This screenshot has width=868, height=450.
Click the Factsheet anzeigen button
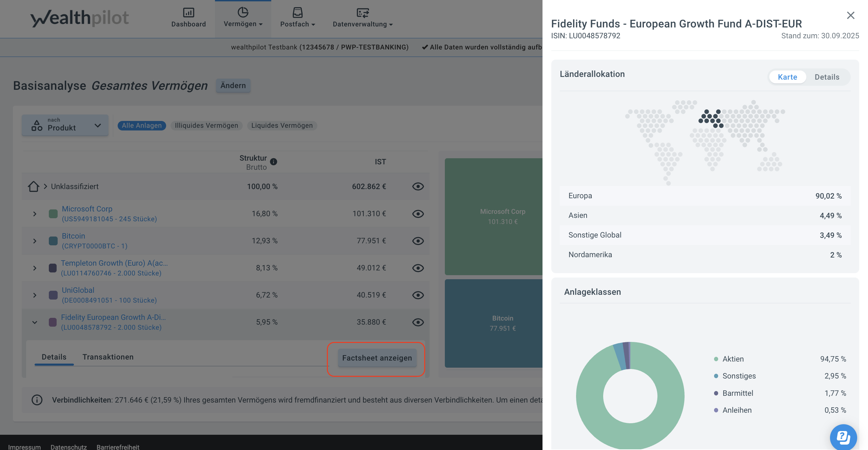(x=377, y=358)
